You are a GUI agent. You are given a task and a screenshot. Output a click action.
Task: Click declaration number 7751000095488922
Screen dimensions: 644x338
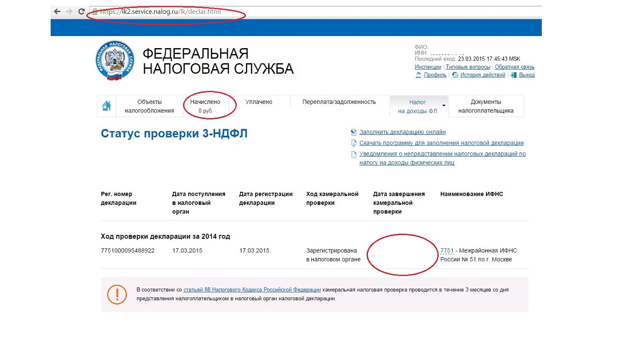(128, 250)
